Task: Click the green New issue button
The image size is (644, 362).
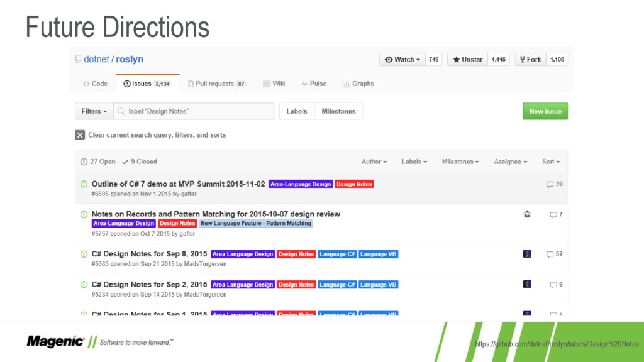Action: (545, 111)
